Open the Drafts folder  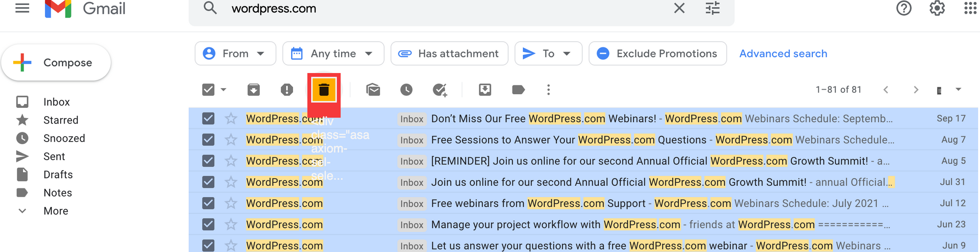(58, 175)
